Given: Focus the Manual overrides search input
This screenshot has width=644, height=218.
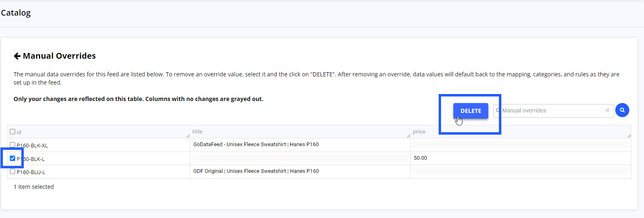Looking at the screenshot, I should (x=553, y=110).
